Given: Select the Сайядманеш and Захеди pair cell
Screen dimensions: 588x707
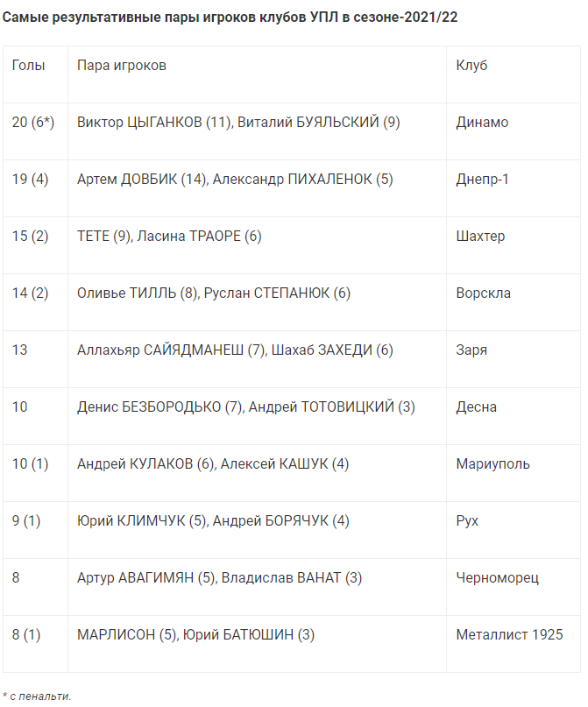Looking at the screenshot, I should click(x=235, y=350).
